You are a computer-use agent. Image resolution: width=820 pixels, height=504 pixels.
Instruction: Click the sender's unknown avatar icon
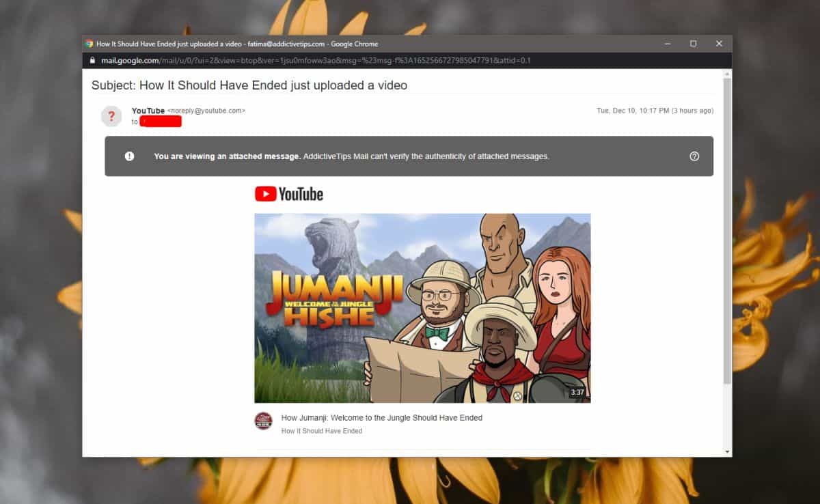click(111, 116)
